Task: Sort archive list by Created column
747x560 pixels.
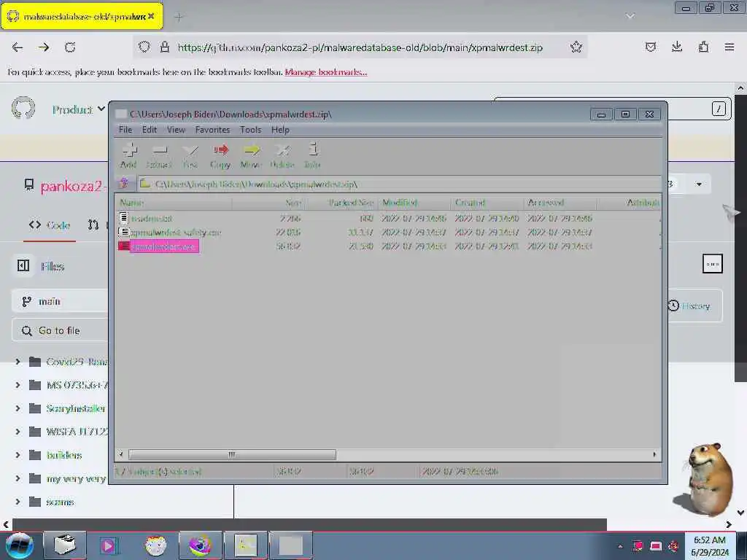Action: pos(487,203)
